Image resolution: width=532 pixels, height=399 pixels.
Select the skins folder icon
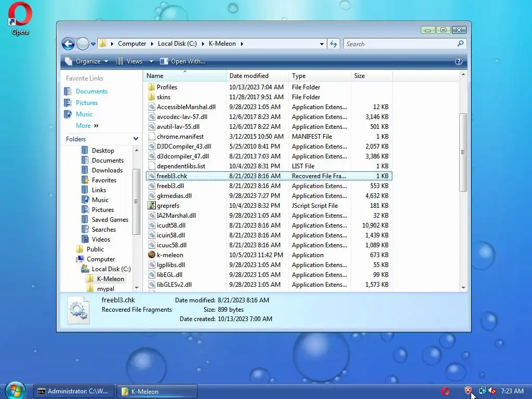[152, 97]
